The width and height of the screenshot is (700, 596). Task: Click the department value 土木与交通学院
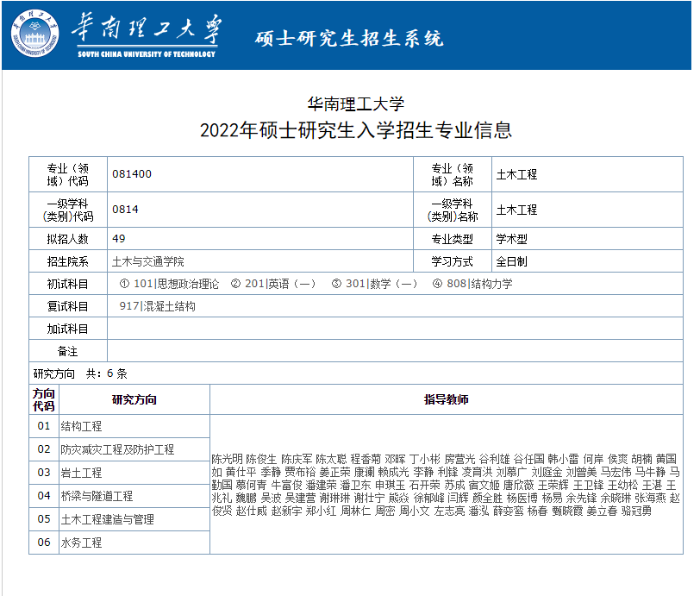coord(147,261)
